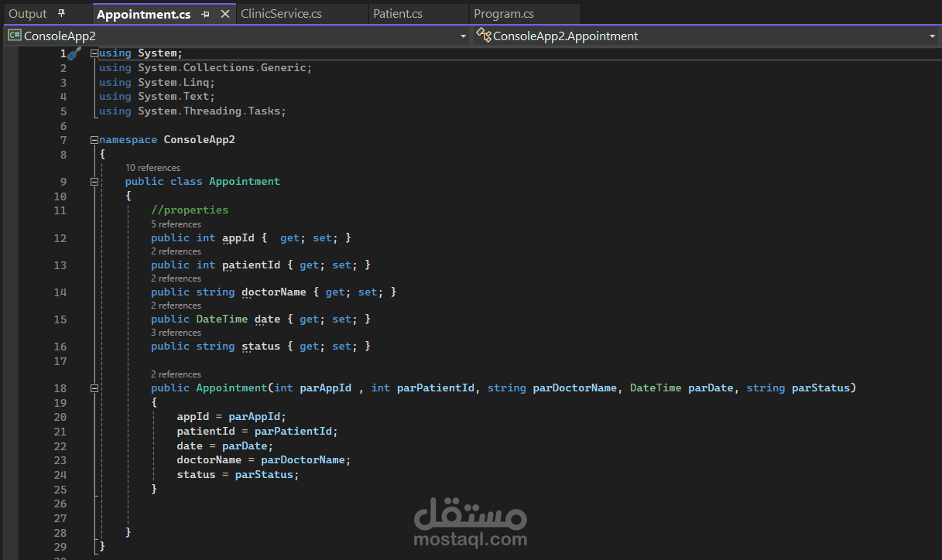Collapse the ConsoleApp2 namespace block

(x=94, y=140)
